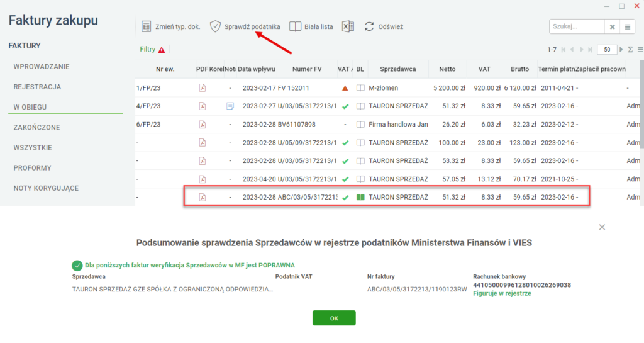The image size is (644, 343).
Task: Click Zmień typ. dok. toolbar button
Action: 170,26
